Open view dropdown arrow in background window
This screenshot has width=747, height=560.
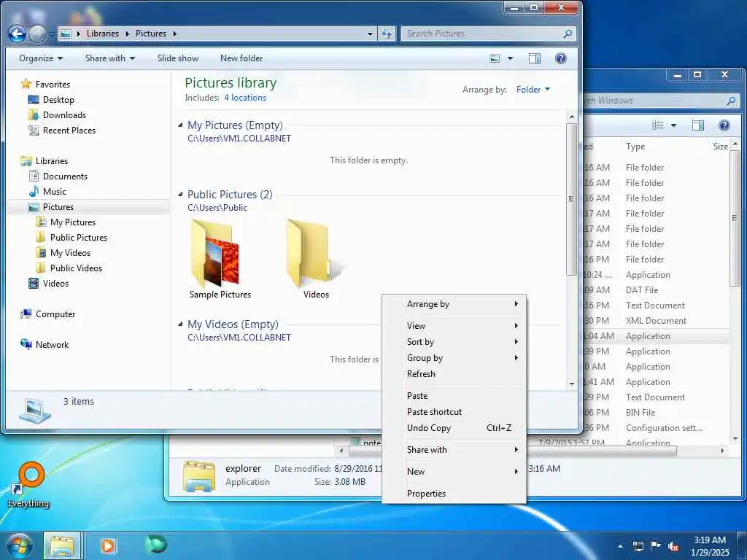coord(673,125)
